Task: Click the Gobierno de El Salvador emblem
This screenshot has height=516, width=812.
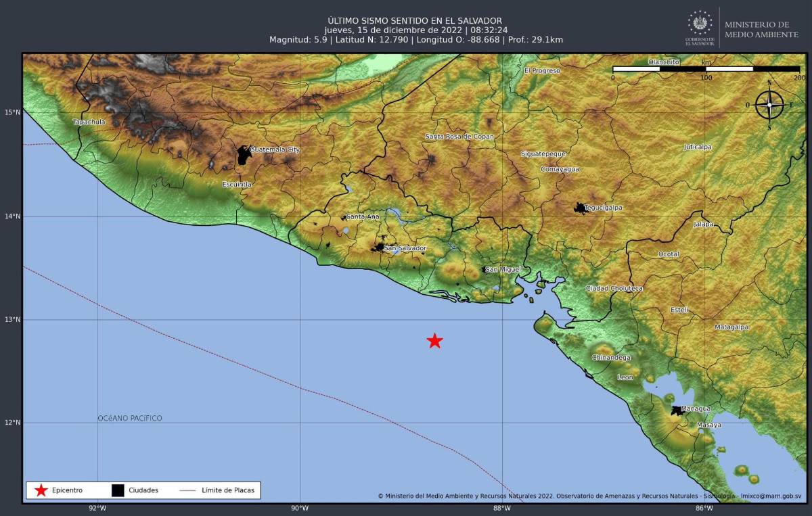Action: [699, 26]
